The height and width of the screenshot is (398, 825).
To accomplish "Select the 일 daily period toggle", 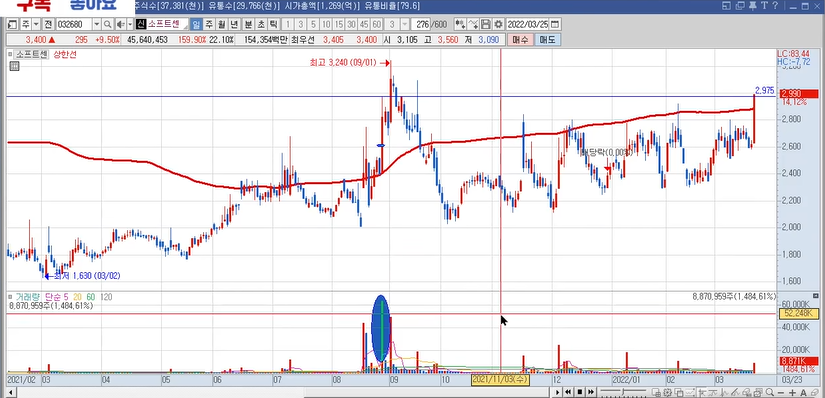I will click(196, 24).
